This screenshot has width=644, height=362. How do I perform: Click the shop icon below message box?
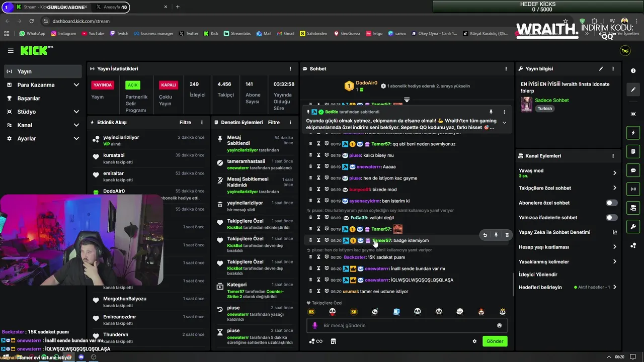(x=333, y=341)
